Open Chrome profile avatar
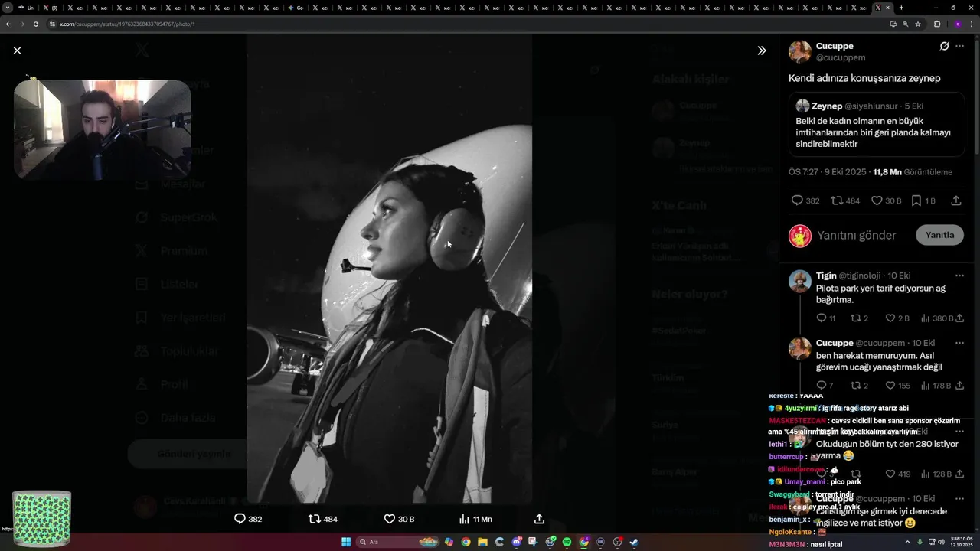This screenshot has height=551, width=980. 957,24
